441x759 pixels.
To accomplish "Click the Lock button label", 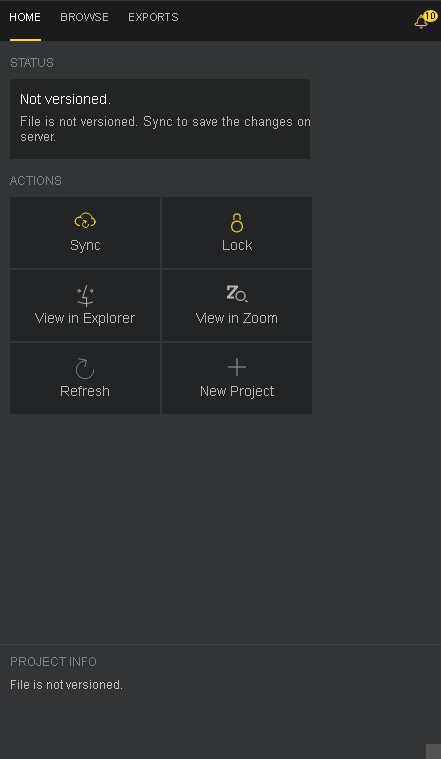I will pos(237,245).
